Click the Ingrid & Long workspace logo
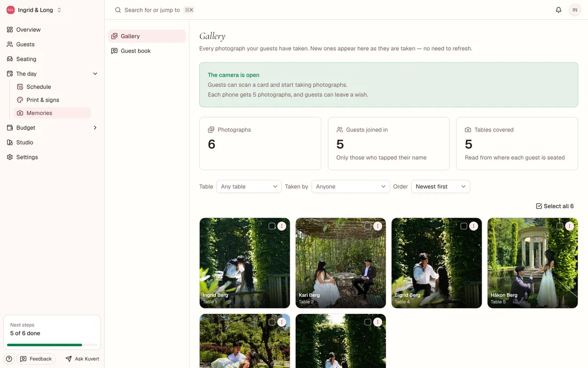Screen dimensions: 588x368 11,10
